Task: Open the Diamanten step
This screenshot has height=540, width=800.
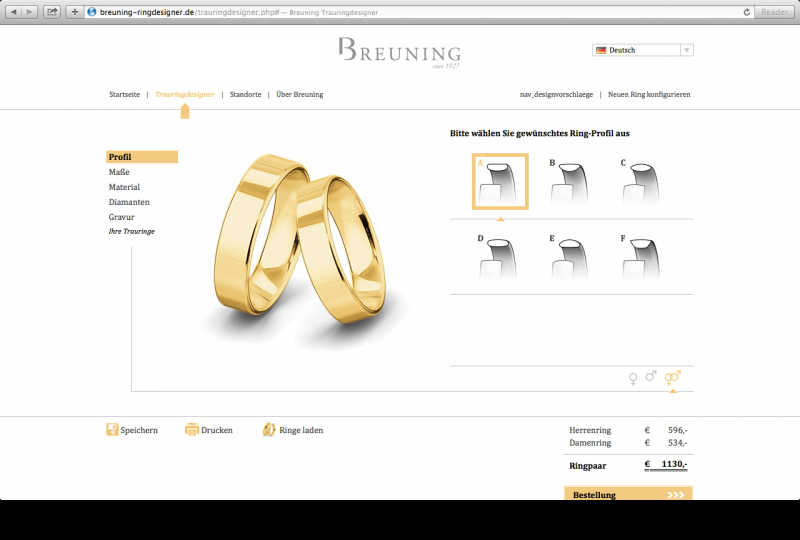Action: [129, 202]
